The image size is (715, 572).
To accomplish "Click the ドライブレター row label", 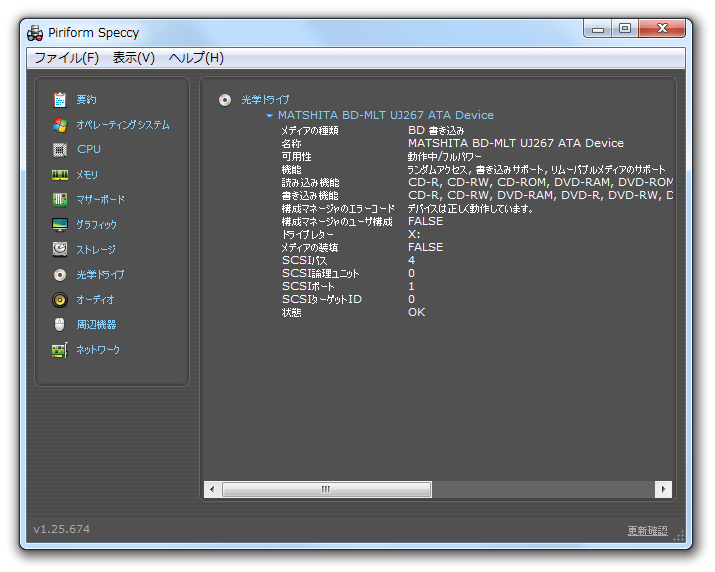I will [x=307, y=235].
